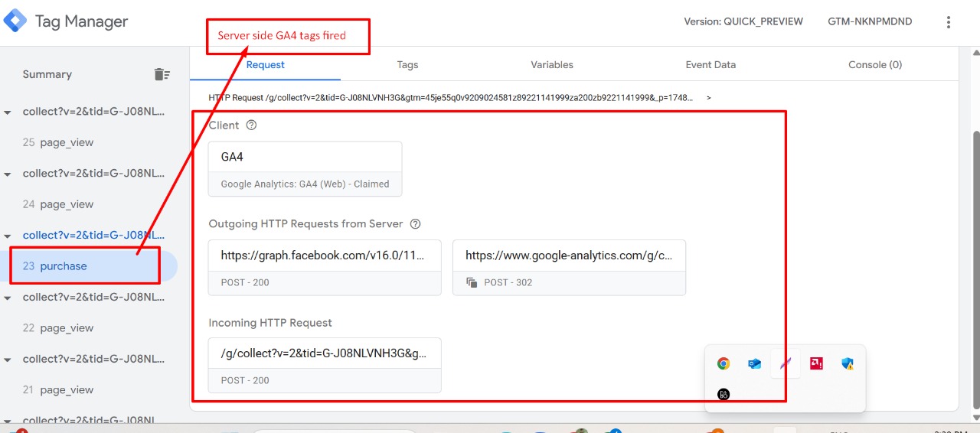The width and height of the screenshot is (980, 433).
Task: Select Summary in the left sidebar
Action: coord(47,74)
